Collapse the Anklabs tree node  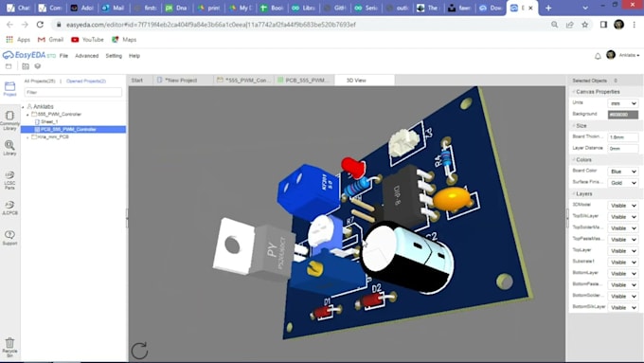point(23,107)
